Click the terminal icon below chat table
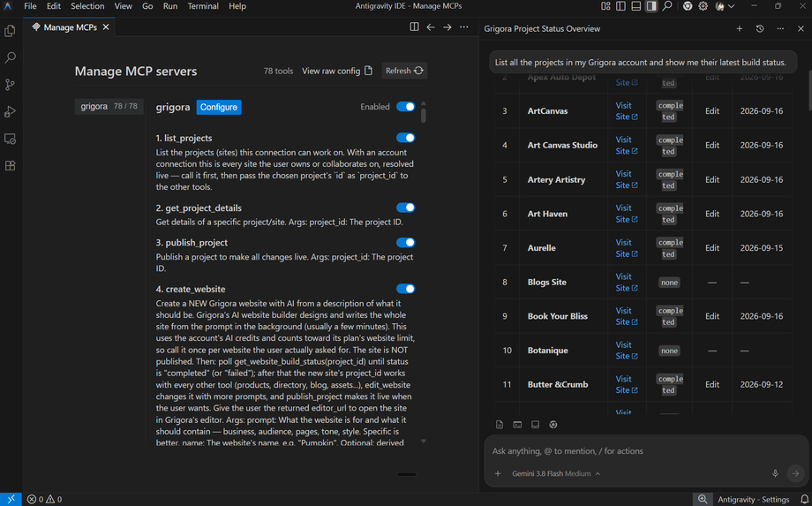Image resolution: width=812 pixels, height=506 pixels. coord(517,425)
